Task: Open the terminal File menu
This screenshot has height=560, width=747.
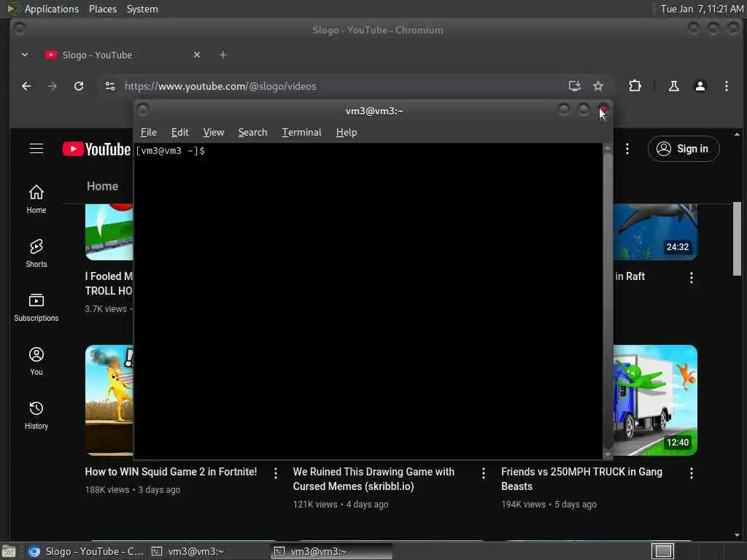Action: (149, 133)
